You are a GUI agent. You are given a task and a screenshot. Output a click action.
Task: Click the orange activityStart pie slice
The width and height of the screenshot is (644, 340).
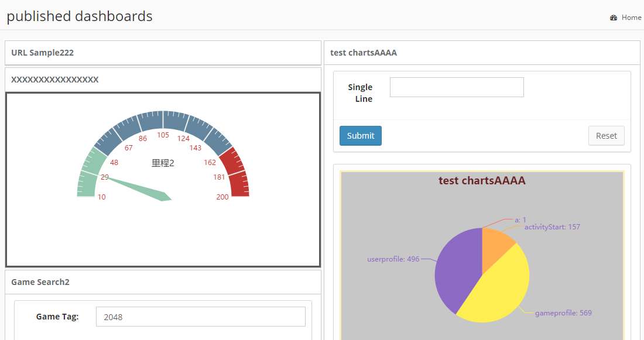[x=495, y=246]
